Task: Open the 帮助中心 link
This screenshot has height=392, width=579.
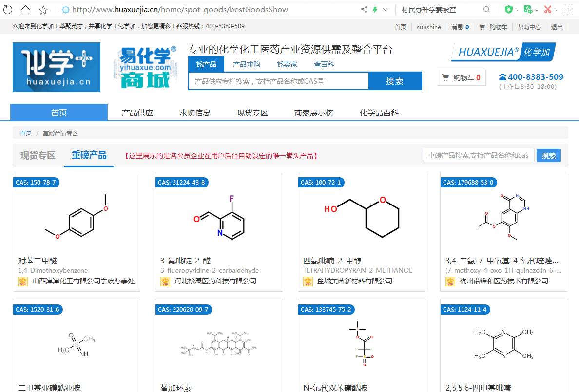Action: click(x=529, y=27)
